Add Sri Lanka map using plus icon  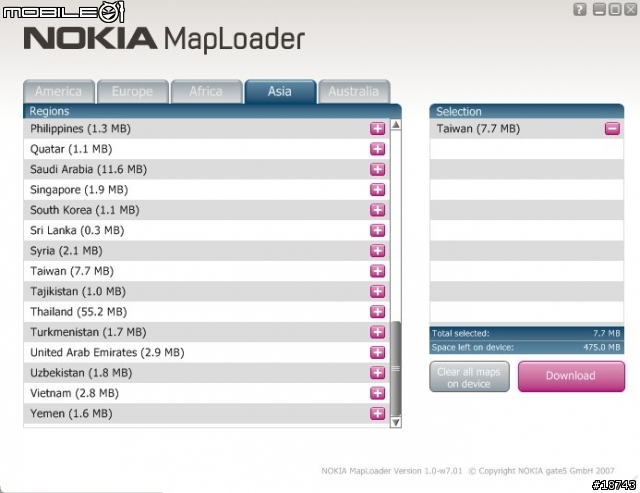point(378,231)
